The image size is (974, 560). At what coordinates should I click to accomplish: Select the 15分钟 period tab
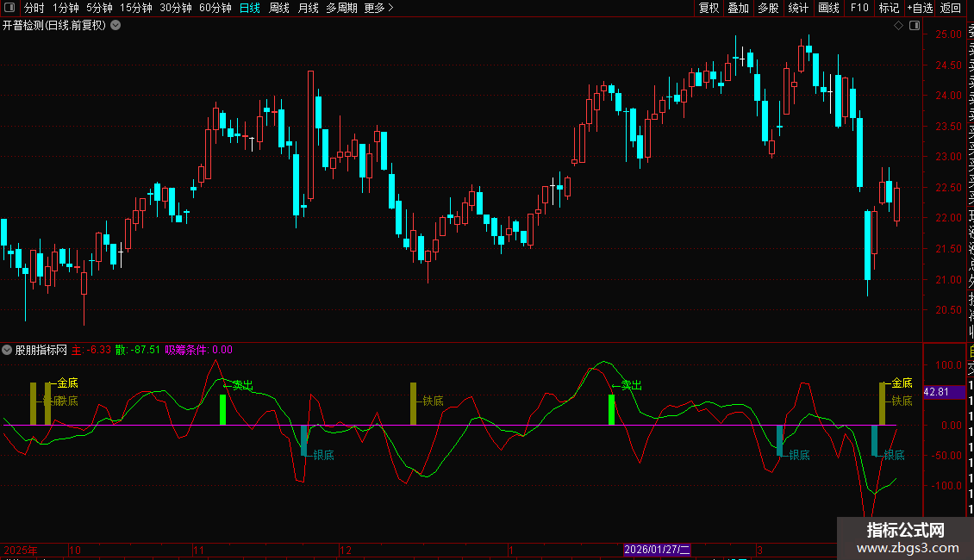(x=135, y=8)
